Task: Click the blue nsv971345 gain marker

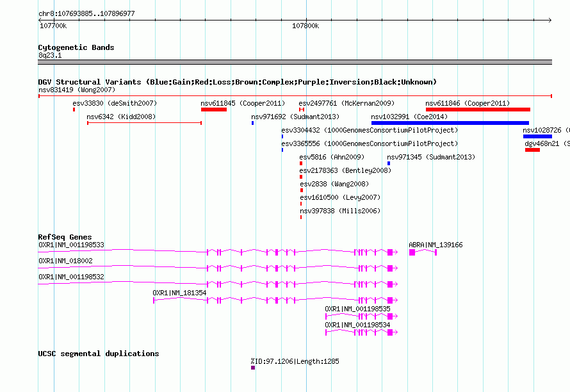Action: pos(389,163)
